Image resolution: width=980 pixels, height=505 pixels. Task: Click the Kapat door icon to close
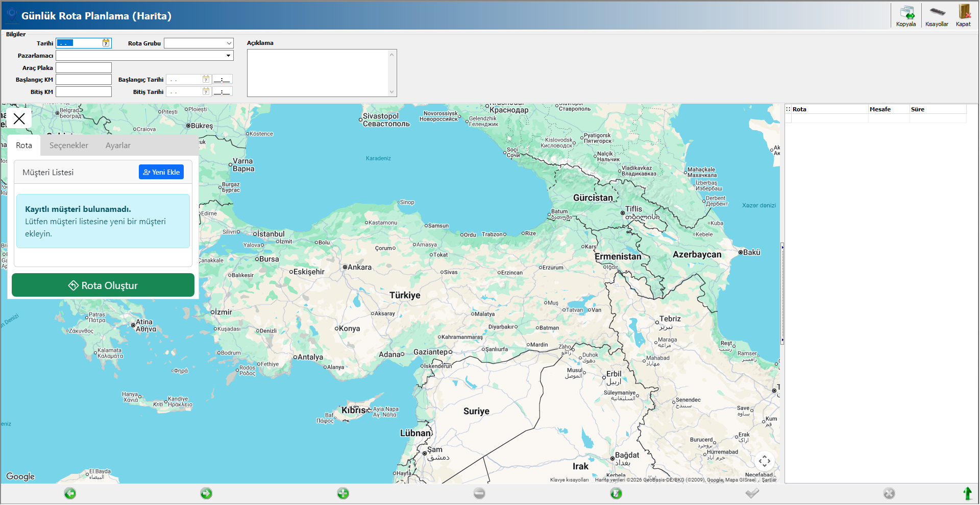pos(964,15)
